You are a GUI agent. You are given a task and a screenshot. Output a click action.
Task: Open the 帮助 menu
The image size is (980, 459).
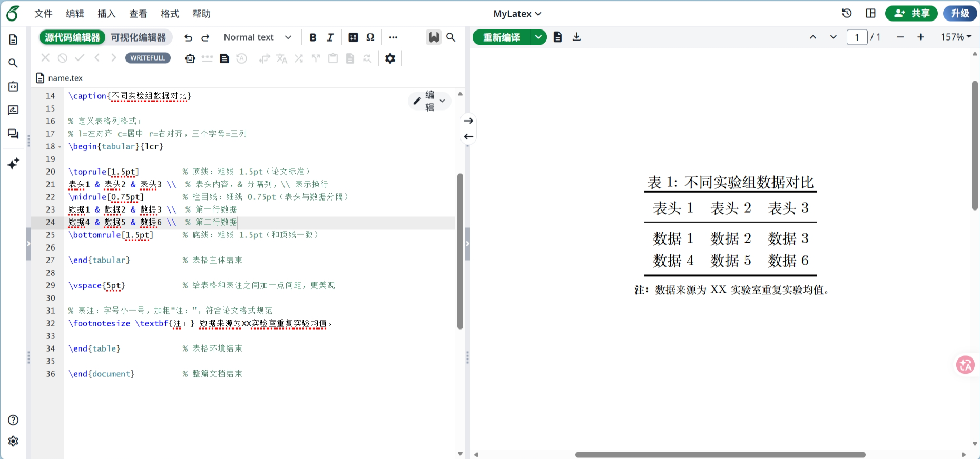click(x=201, y=14)
